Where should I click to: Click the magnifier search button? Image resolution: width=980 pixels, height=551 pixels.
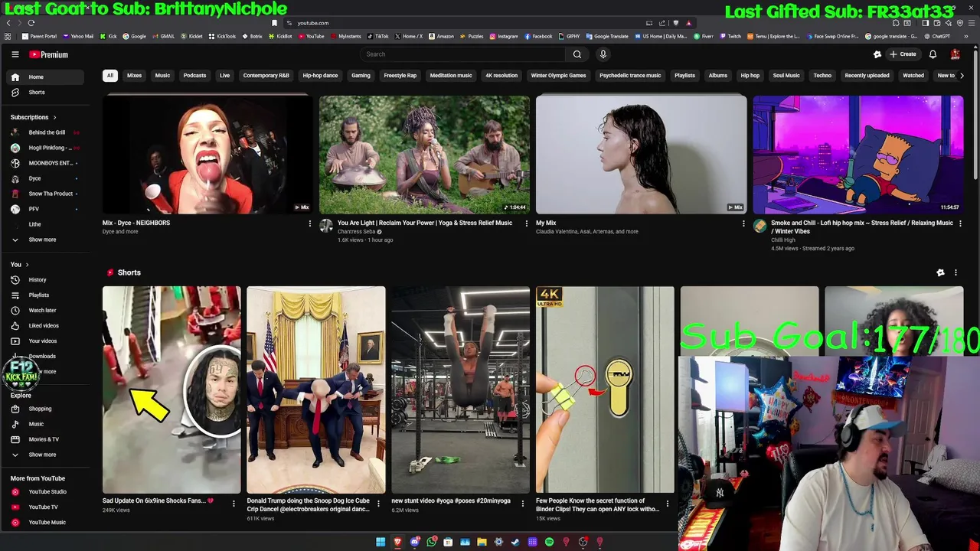[577, 54]
